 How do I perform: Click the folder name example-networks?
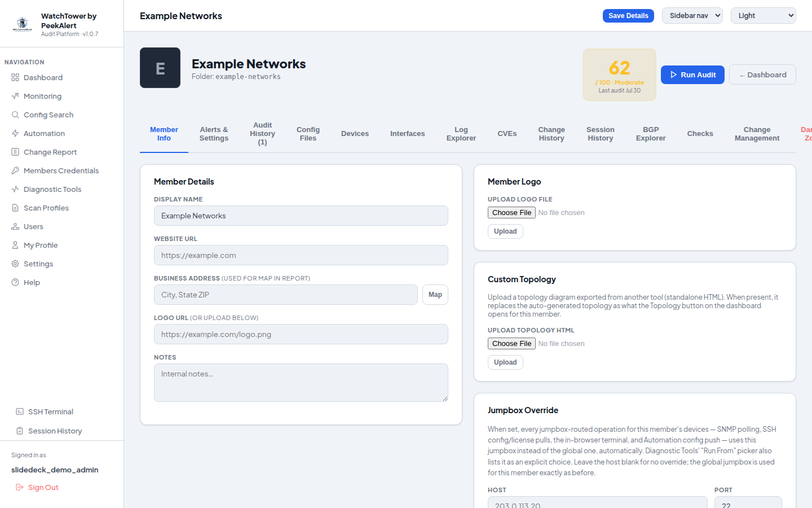click(x=248, y=77)
